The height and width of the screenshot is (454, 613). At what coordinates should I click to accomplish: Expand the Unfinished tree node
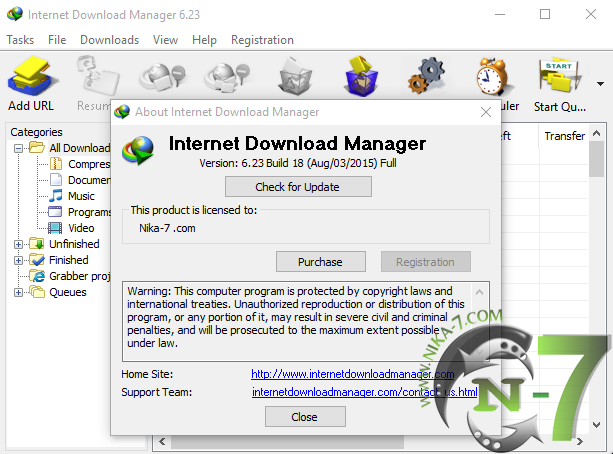(18, 244)
